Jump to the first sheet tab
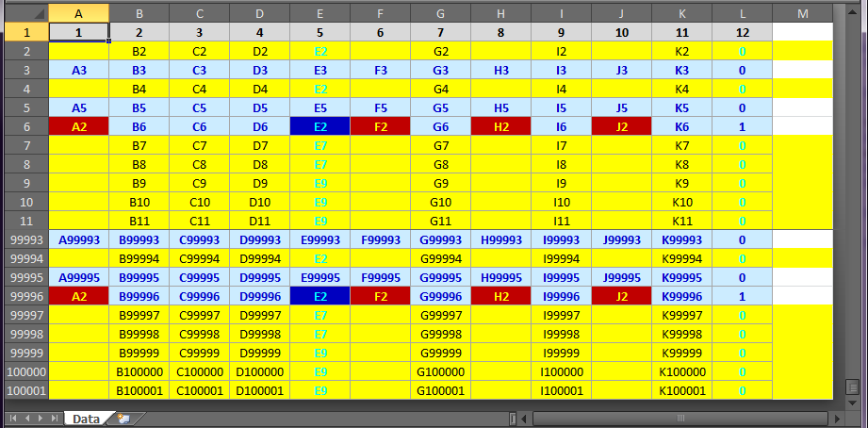 point(13,418)
